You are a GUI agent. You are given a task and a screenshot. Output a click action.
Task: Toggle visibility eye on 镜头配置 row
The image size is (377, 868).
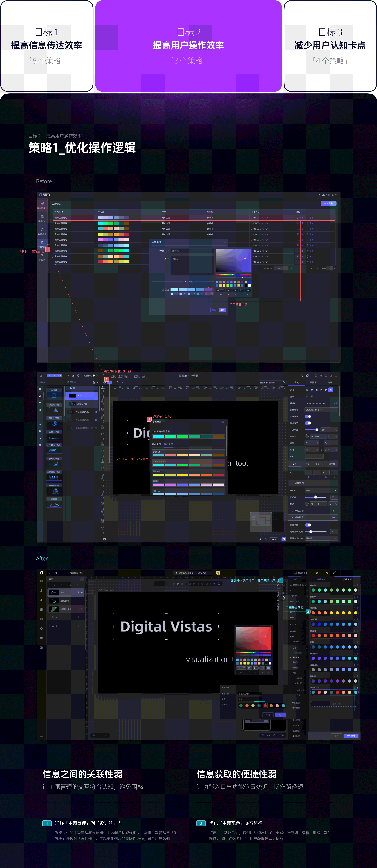(334, 518)
